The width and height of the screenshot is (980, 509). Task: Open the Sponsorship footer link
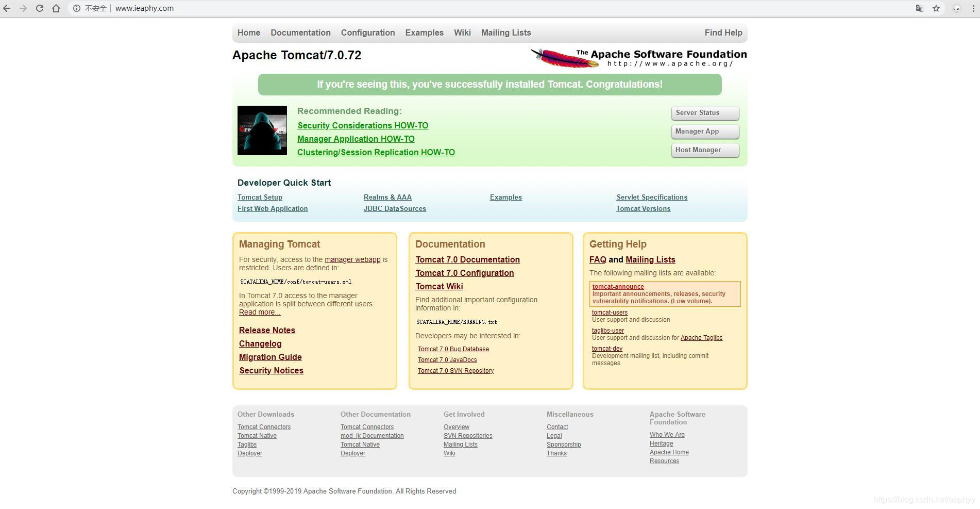pos(564,445)
